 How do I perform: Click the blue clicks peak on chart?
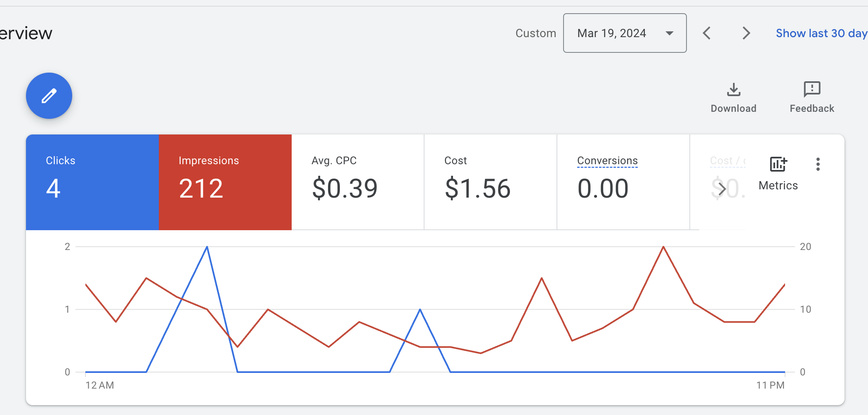point(207,247)
